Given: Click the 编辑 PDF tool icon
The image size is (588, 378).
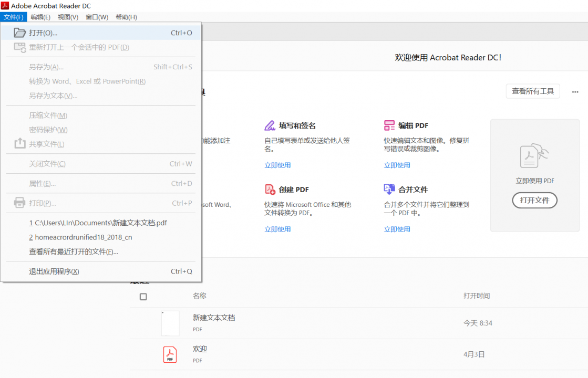Looking at the screenshot, I should (389, 125).
